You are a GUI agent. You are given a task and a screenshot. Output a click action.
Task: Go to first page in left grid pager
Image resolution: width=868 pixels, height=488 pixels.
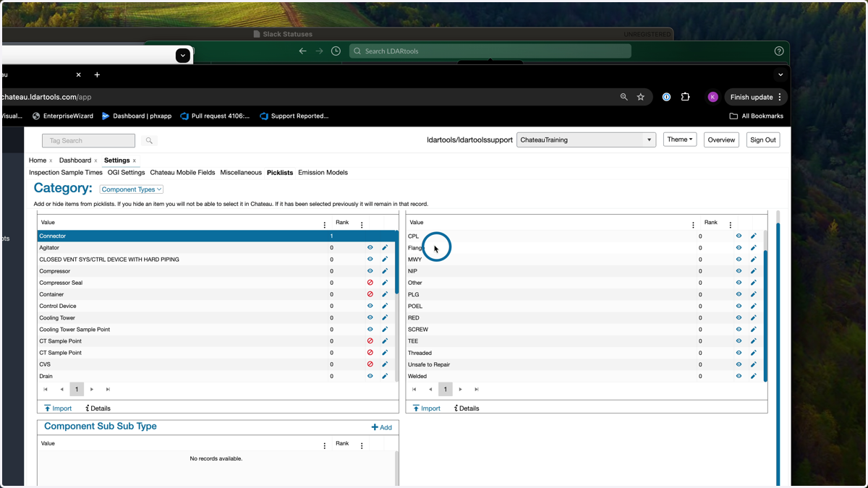coord(46,390)
